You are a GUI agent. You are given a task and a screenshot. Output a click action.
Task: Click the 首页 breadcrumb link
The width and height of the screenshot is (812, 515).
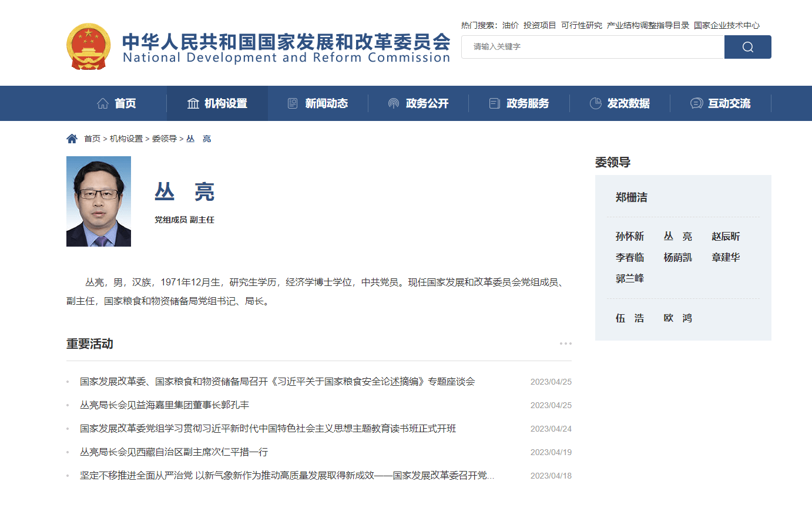[x=92, y=139]
